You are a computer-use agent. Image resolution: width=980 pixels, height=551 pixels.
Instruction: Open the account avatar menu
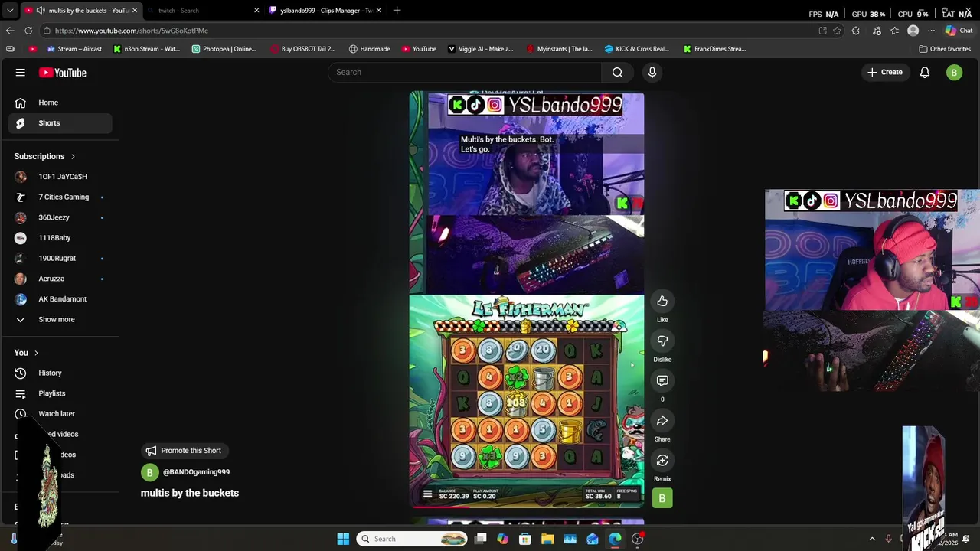pos(954,73)
